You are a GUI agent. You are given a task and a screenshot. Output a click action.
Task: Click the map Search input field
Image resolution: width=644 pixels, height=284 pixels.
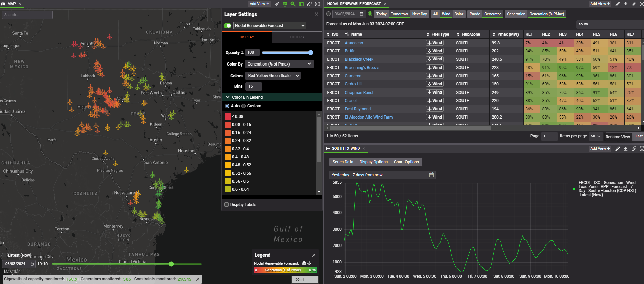[x=27, y=15]
